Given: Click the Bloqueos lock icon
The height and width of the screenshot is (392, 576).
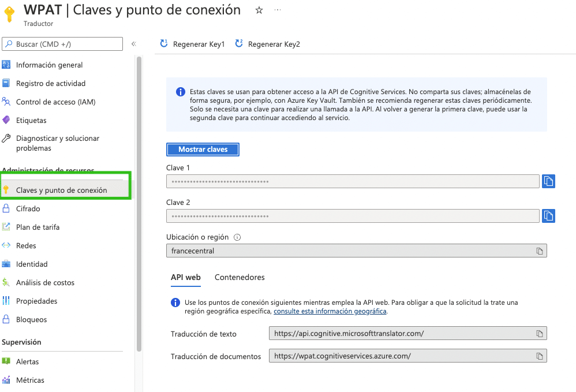Looking at the screenshot, I should [x=6, y=319].
